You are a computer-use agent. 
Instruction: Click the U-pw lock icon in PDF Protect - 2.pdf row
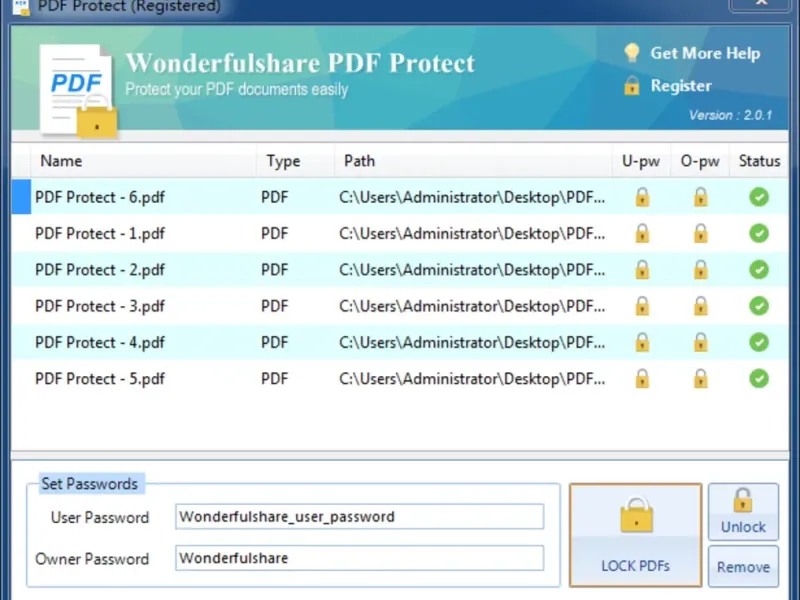(x=642, y=269)
